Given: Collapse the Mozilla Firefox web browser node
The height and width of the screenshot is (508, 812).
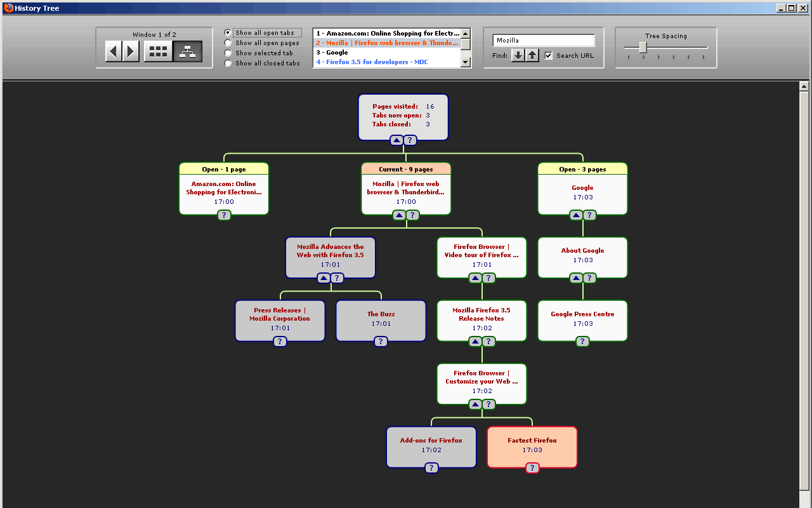Looking at the screenshot, I should [399, 215].
